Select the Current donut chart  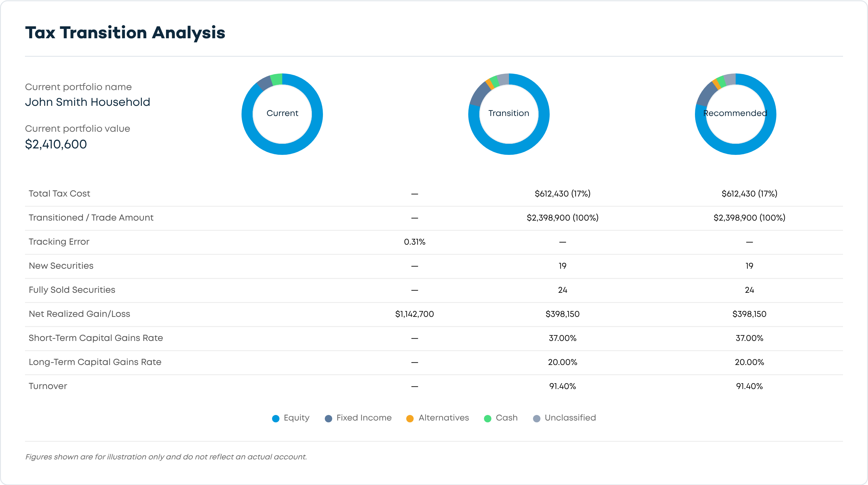click(x=282, y=114)
